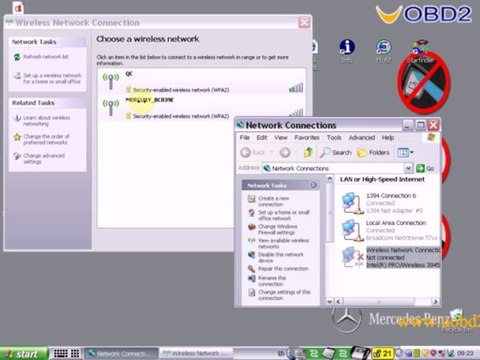Click the Address bar field showing Network Connections

[333, 168]
